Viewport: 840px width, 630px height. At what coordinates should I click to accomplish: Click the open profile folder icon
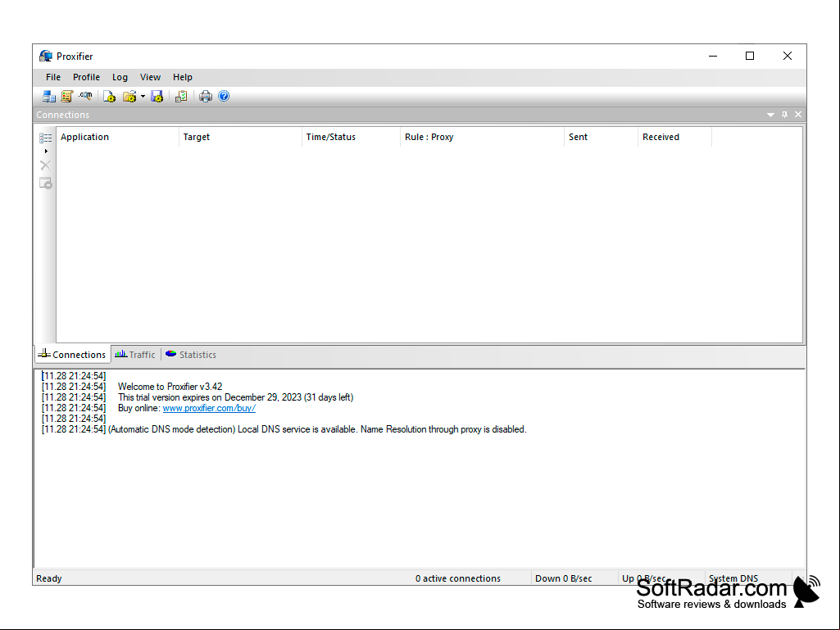click(129, 97)
